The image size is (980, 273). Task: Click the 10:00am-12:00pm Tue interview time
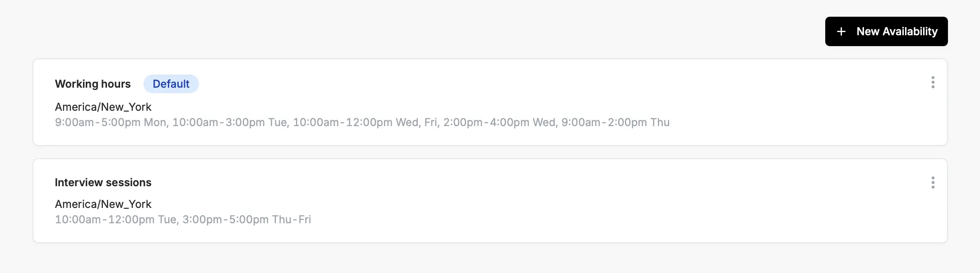[116, 220]
